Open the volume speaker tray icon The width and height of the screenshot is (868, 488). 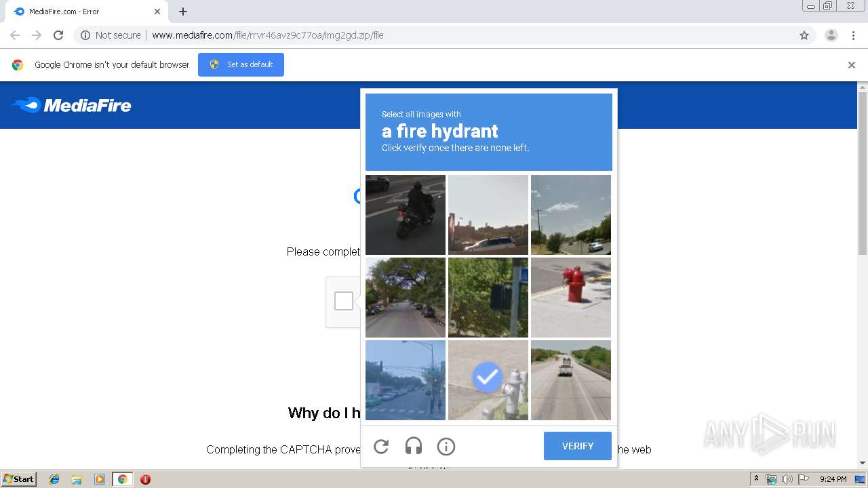point(787,479)
